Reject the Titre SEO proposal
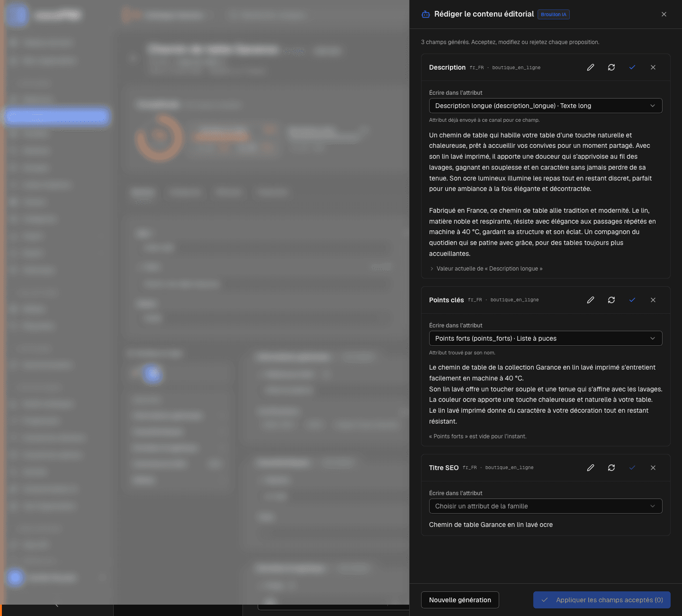682x616 pixels. click(653, 468)
